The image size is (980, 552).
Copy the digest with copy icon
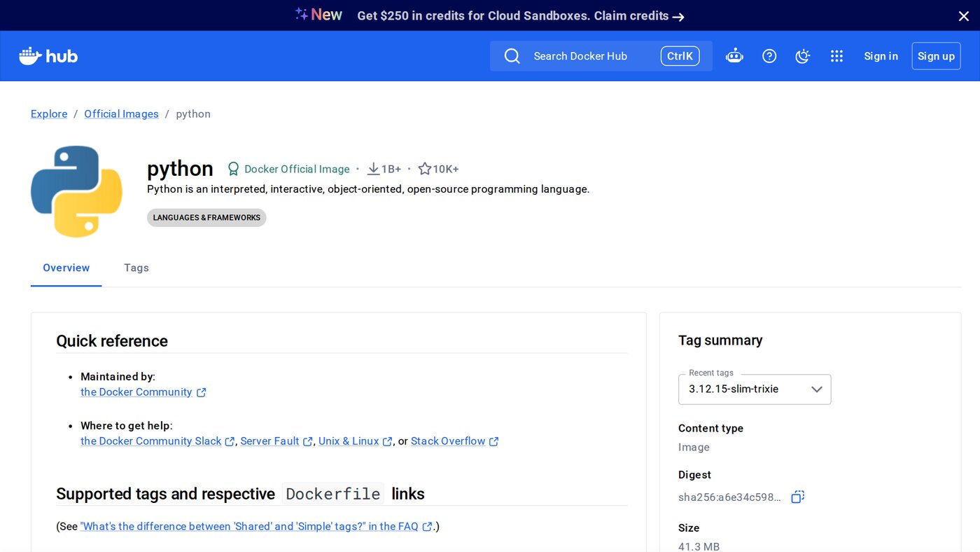click(x=797, y=497)
